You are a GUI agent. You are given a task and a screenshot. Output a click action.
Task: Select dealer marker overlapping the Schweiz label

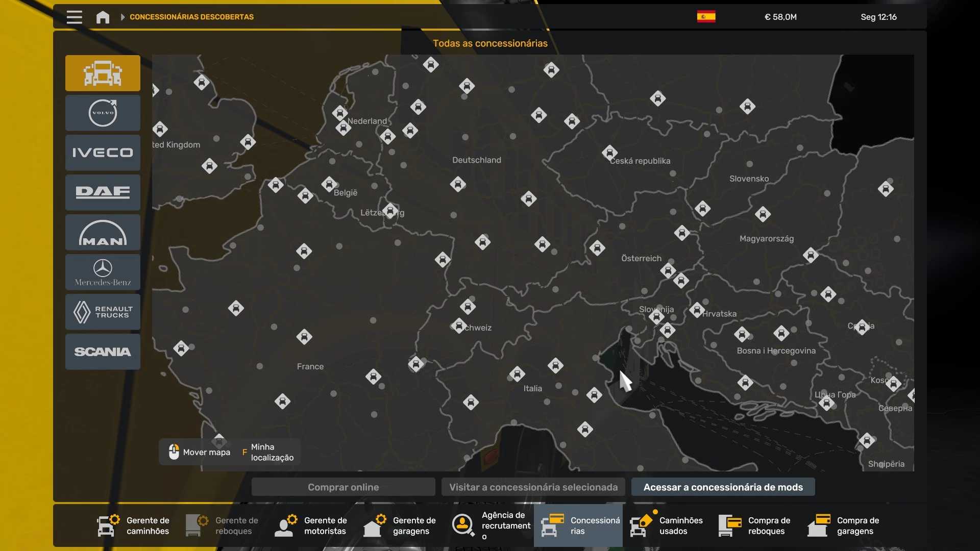(459, 325)
